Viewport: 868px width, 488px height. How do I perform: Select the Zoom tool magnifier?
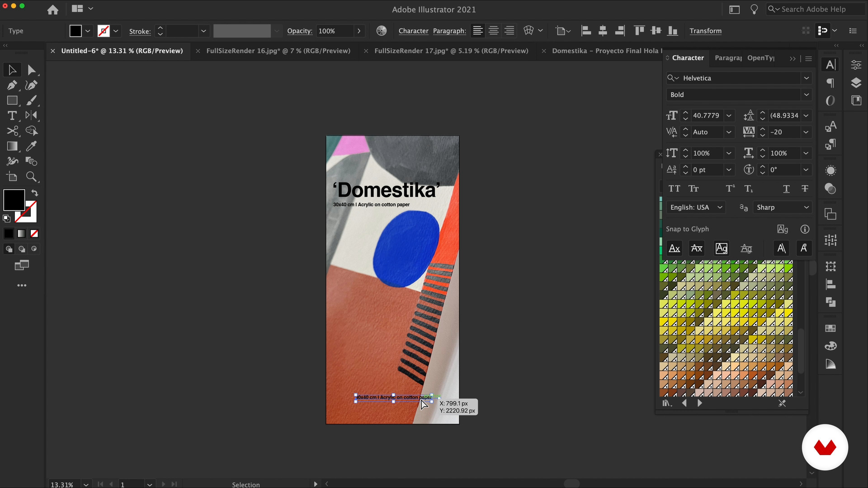(x=31, y=177)
